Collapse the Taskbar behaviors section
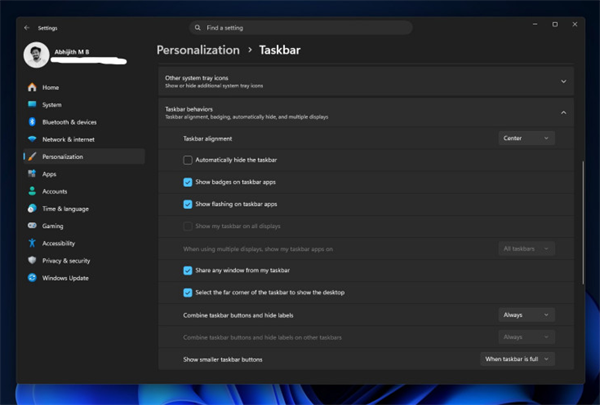600x405 pixels. [x=366, y=113]
